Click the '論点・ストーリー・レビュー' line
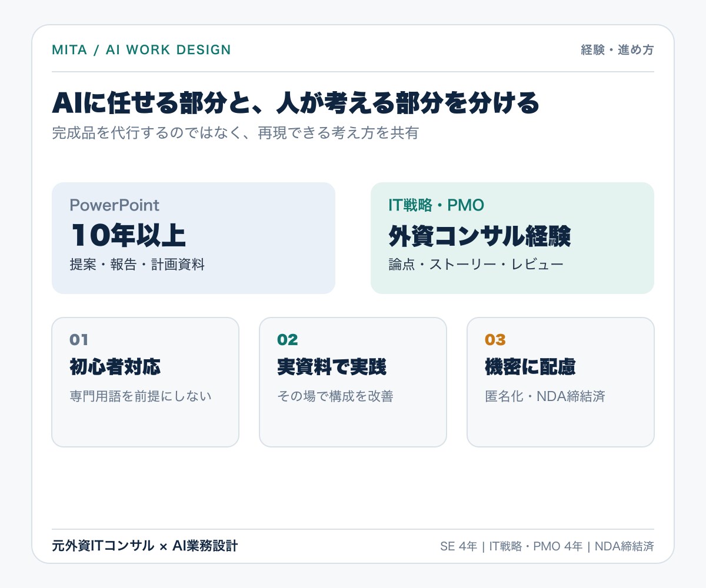Screen dimensions: 706x588 pyautogui.click(x=476, y=265)
